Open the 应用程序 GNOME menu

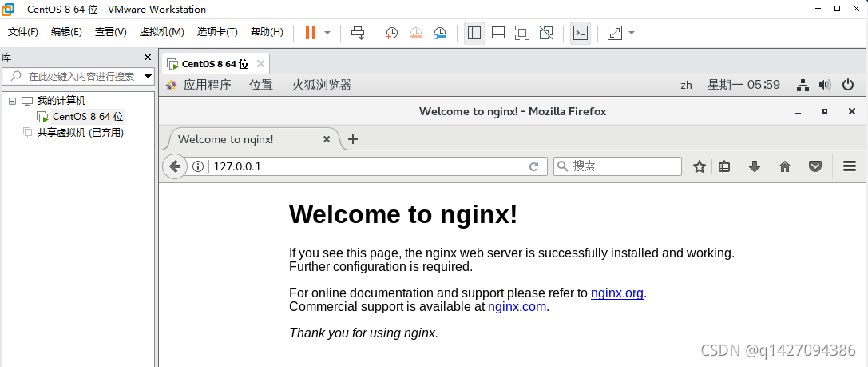click(x=207, y=85)
